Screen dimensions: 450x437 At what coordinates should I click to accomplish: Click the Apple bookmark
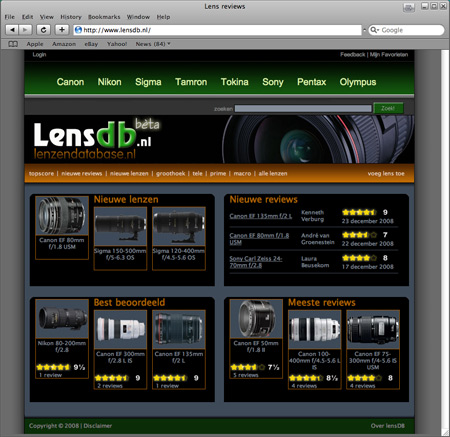[x=35, y=44]
